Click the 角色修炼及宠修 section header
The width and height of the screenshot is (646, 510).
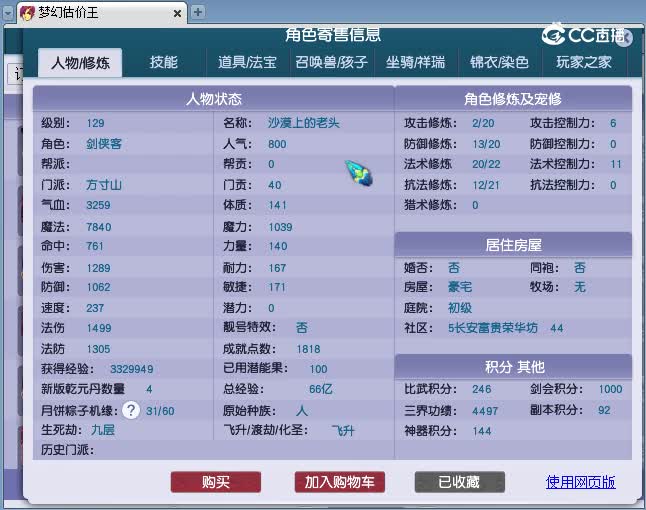tap(513, 99)
